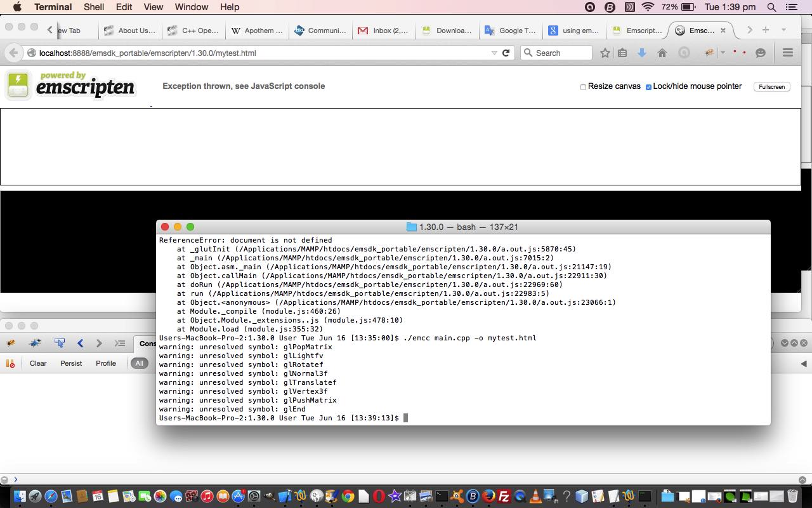
Task: Toggle Firebug command editor lines icon
Action: 120,343
